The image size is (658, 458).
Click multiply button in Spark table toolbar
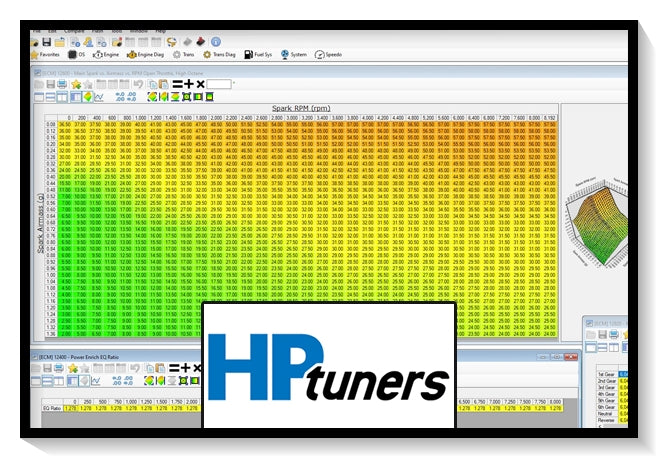click(x=200, y=84)
